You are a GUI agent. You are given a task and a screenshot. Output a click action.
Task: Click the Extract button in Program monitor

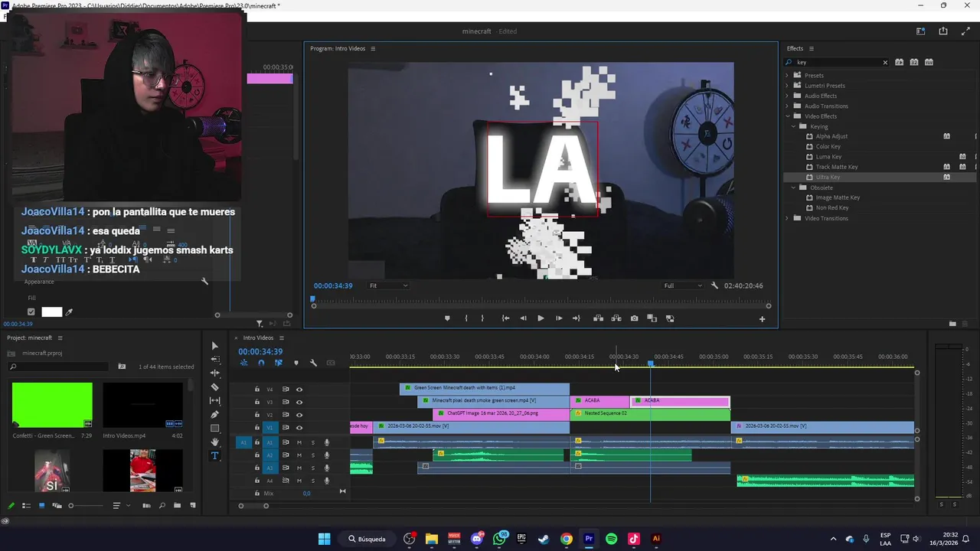pos(616,318)
